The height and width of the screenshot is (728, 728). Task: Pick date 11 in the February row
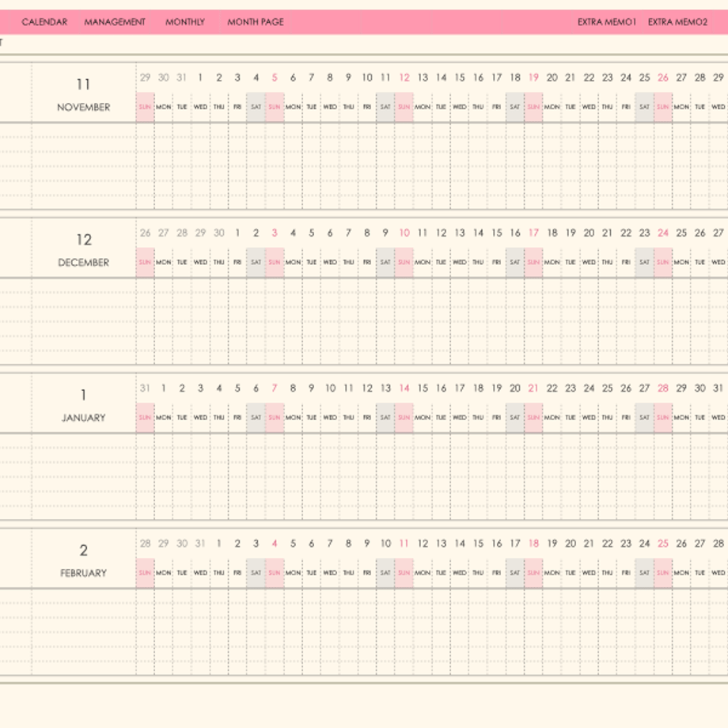(404, 543)
